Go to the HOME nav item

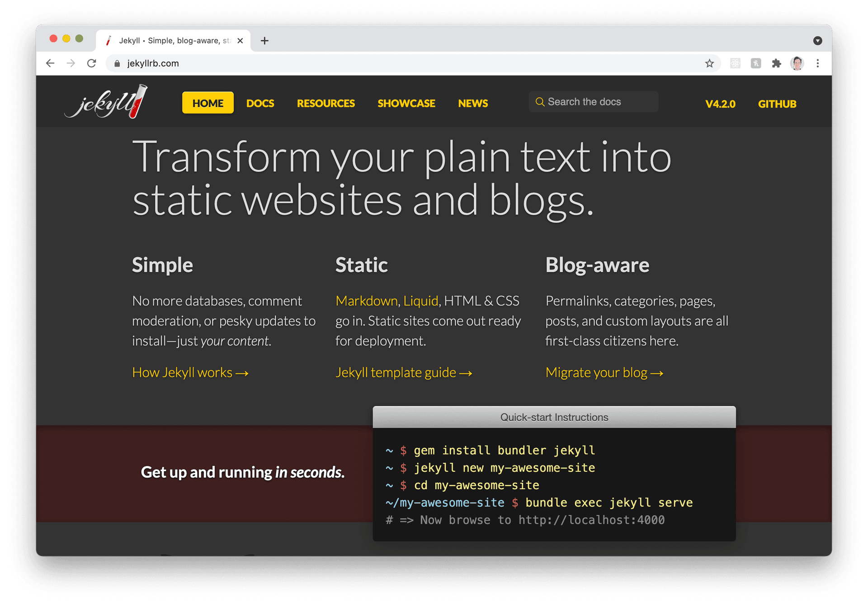pyautogui.click(x=208, y=103)
